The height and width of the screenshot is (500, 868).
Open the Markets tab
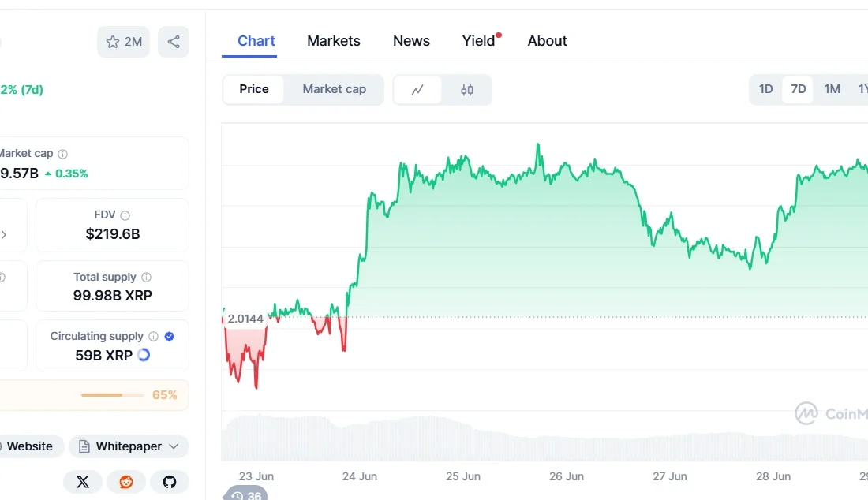click(334, 41)
